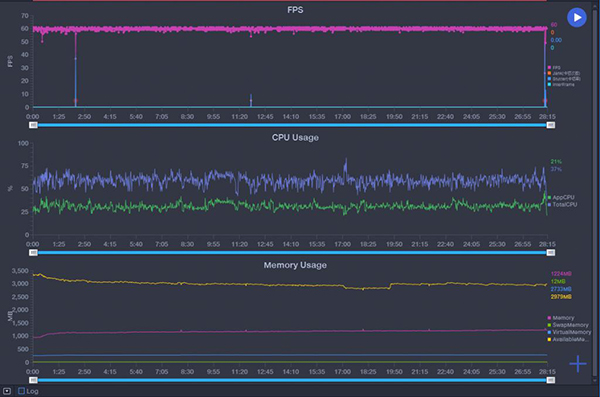Click the 37% TotalCPU value
Screen dimensions: 600x397
click(556, 169)
